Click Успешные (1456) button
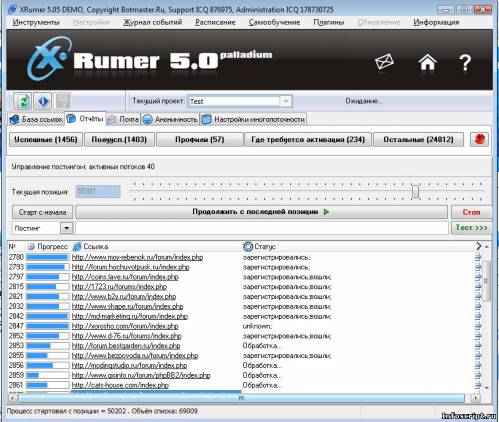Screen dimensions: 499x422 46,139
